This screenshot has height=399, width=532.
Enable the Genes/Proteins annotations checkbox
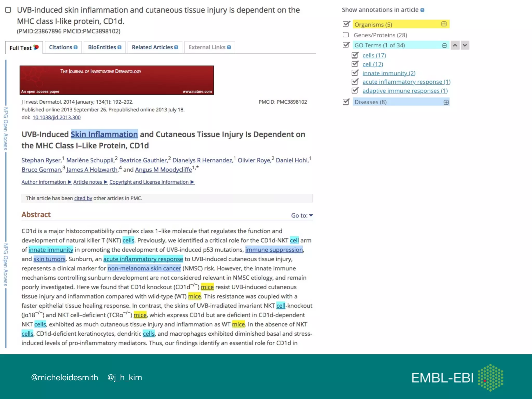(346, 35)
